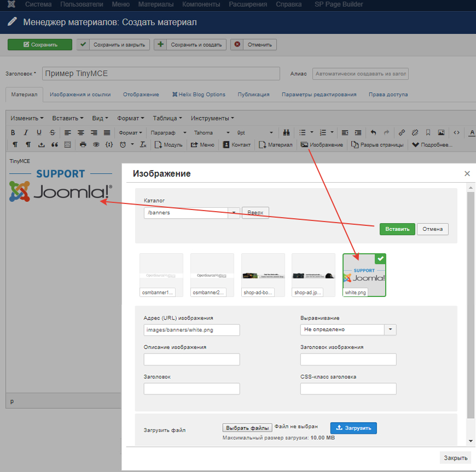Click the source code icon
Image resolution: width=476 pixels, height=472 pixels.
tap(456, 132)
